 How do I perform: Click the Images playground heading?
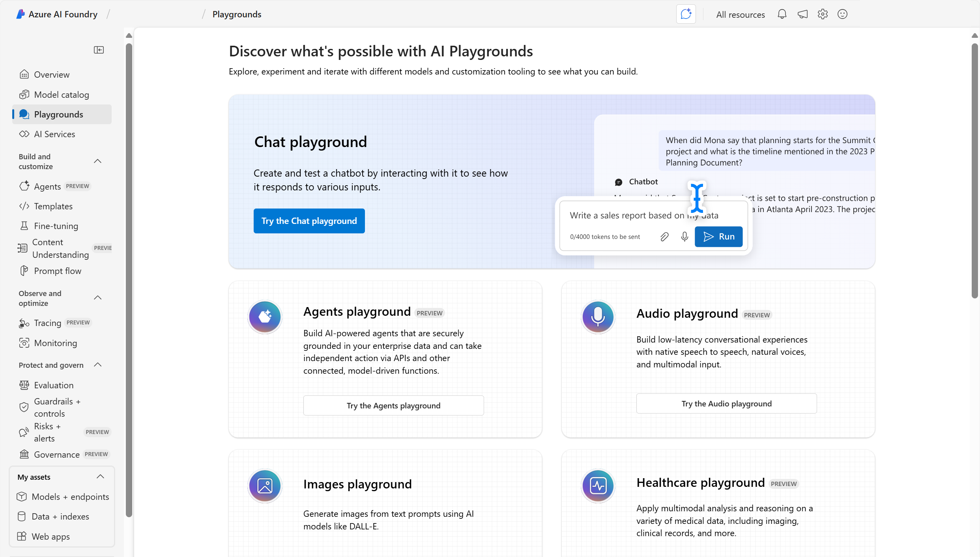(x=357, y=484)
